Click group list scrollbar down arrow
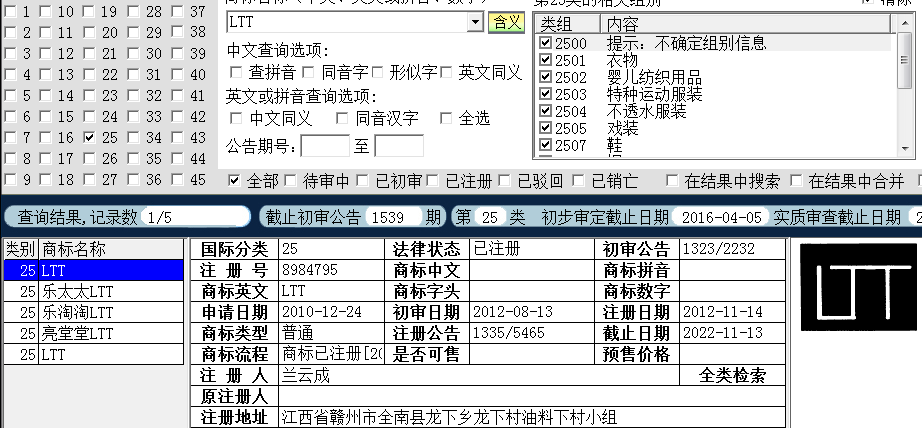Image resolution: width=922 pixels, height=428 pixels. point(904,149)
